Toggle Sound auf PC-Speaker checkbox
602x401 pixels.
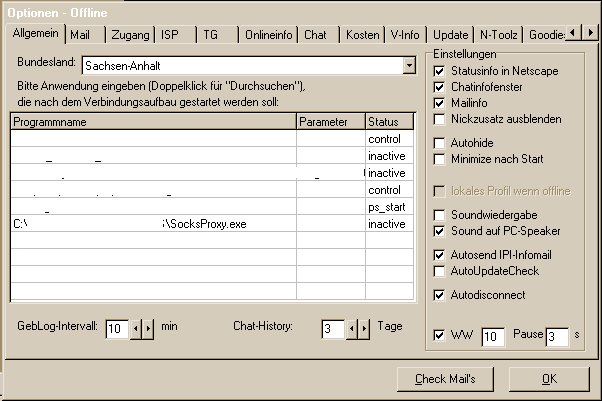439,231
